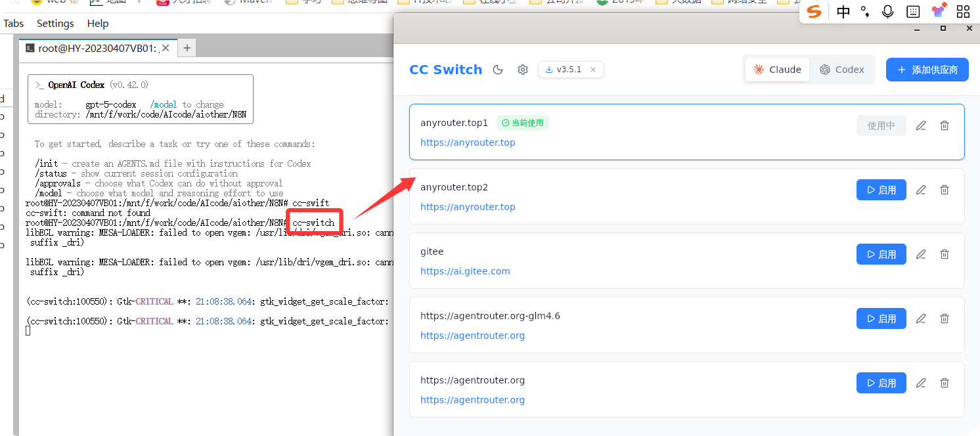980x436 pixels.
Task: Delete the anyrouter.top1 provider
Action: (945, 125)
